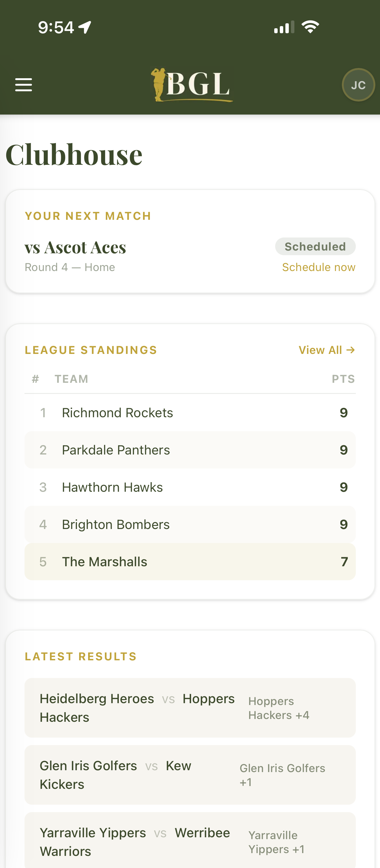
Task: Select The Marshalls standings row
Action: point(190,561)
